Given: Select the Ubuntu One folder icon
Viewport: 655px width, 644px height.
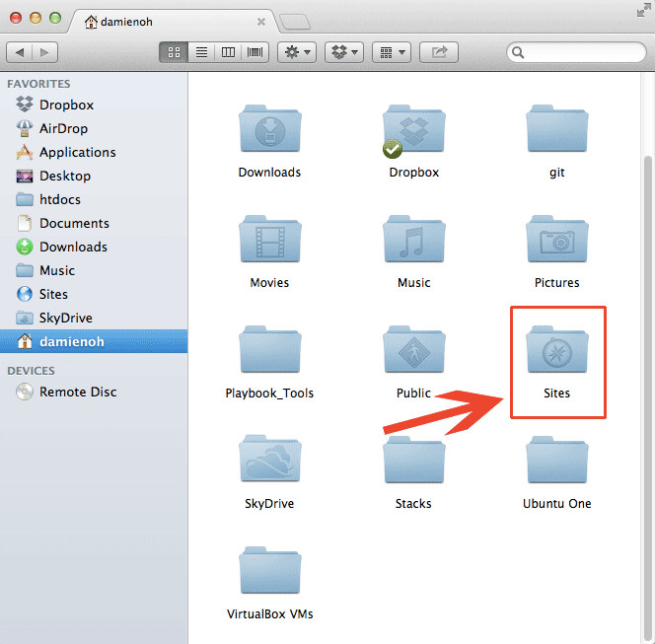Looking at the screenshot, I should click(x=556, y=460).
